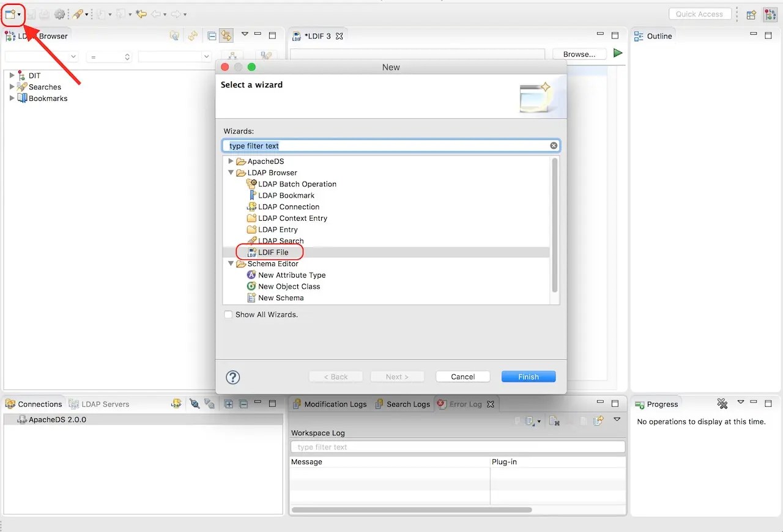
Task: Enable the Show All Wizards checkbox
Action: 228,314
